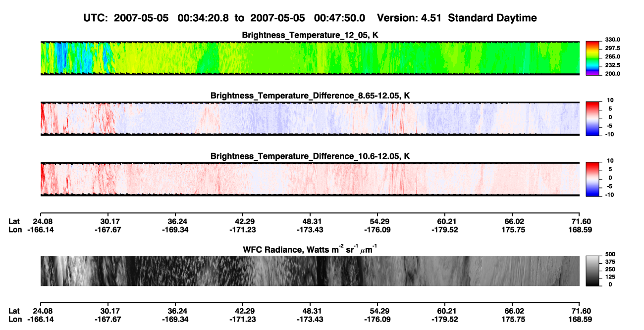The height and width of the screenshot is (330, 644).
Task: Click longitude -179.52 on axis above WFC panel
Action: click(445, 230)
